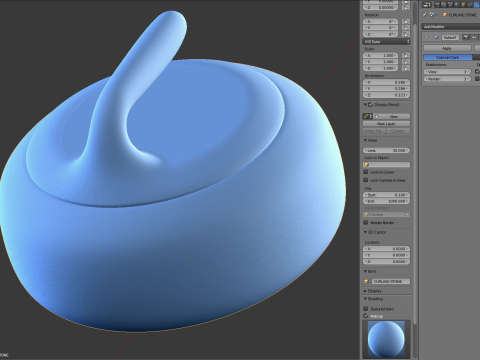Select the Catmull-Clark subdivision type
480x360 pixels.
(448, 57)
